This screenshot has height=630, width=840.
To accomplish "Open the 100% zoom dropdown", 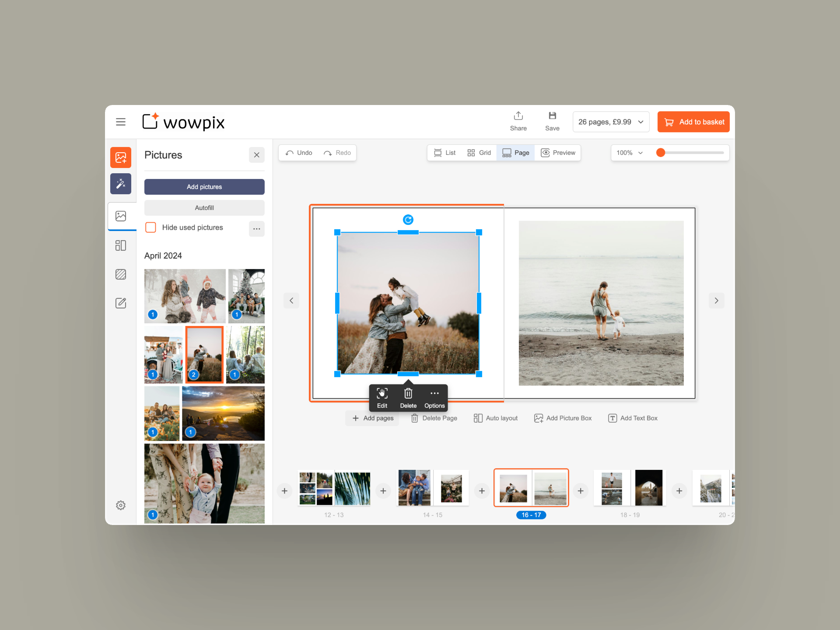I will (629, 153).
